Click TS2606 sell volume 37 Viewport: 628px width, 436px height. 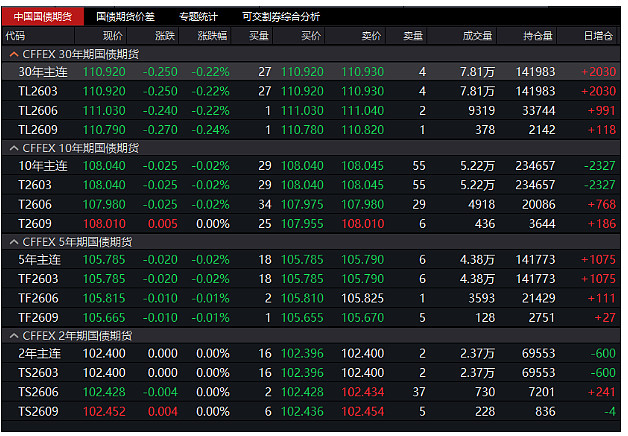419,392
